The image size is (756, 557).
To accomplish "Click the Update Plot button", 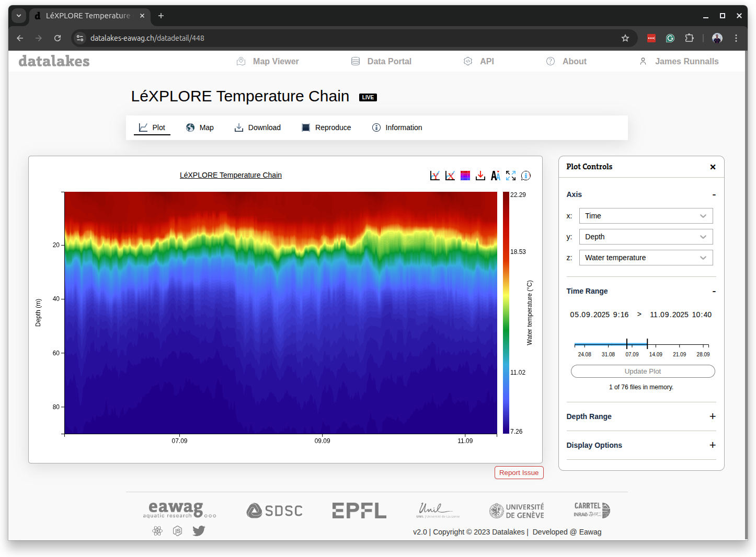I will click(643, 371).
